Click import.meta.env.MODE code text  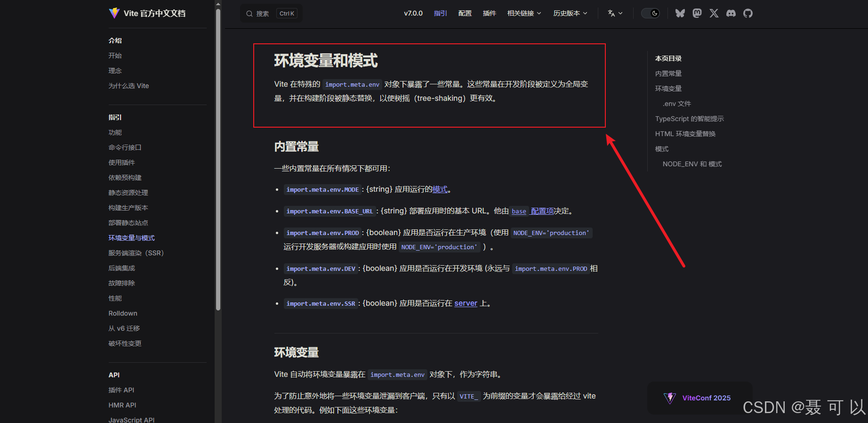coord(322,190)
